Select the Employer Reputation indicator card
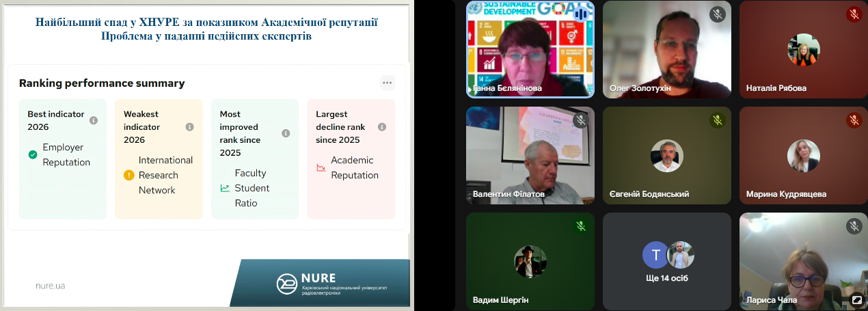Viewport: 868px width, 311px height. [63, 159]
